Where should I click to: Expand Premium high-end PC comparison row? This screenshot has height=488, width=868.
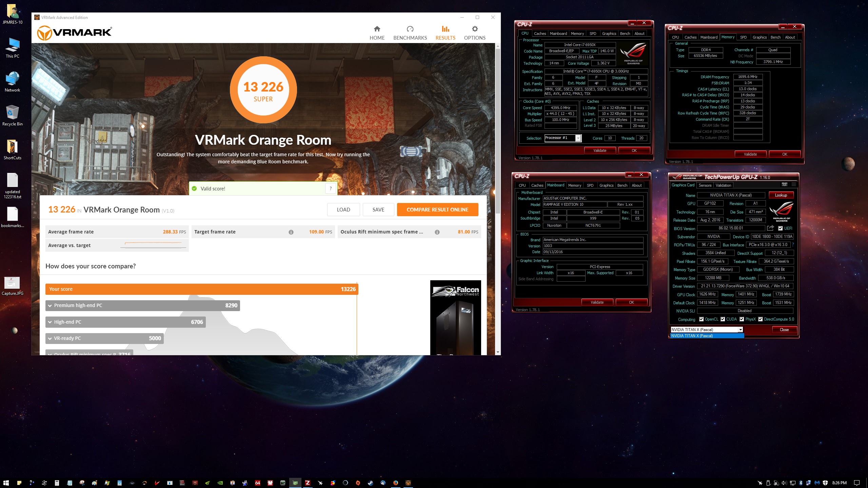[143, 305]
